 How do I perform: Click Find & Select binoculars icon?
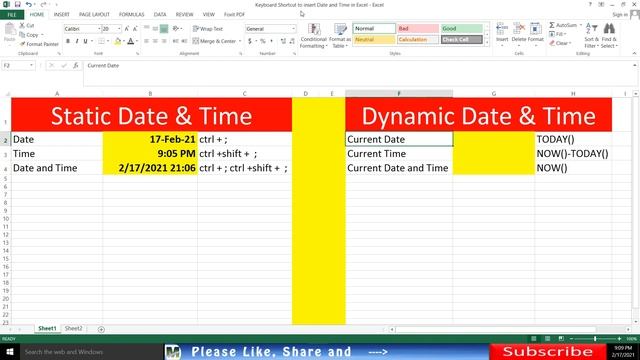609,29
